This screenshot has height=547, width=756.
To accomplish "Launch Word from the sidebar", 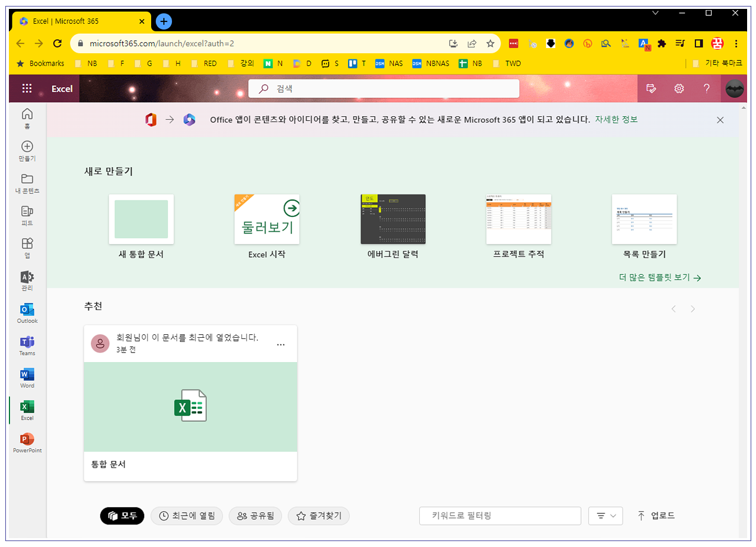I will 27,378.
